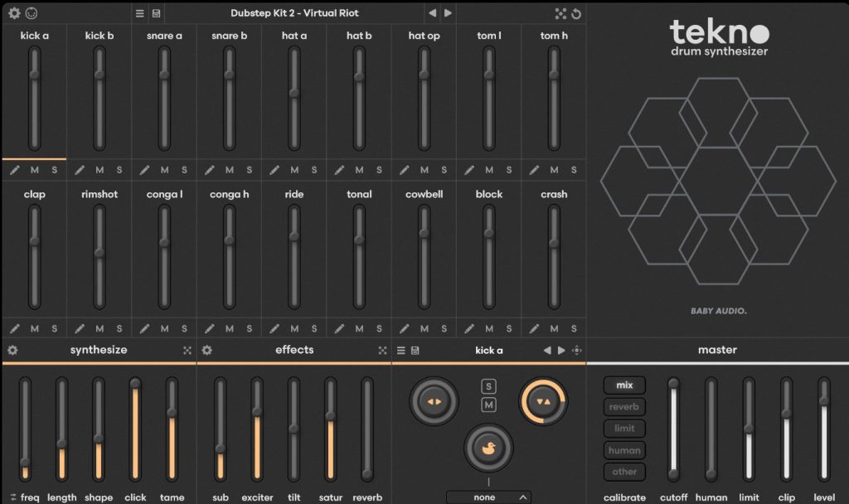This screenshot has height=504, width=849.
Task: Randomize the kit with the dice icon
Action: (x=560, y=13)
